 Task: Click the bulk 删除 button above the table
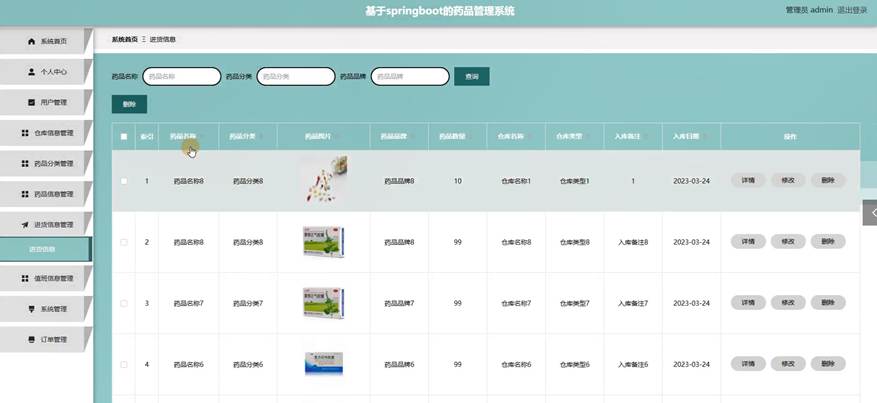[129, 104]
